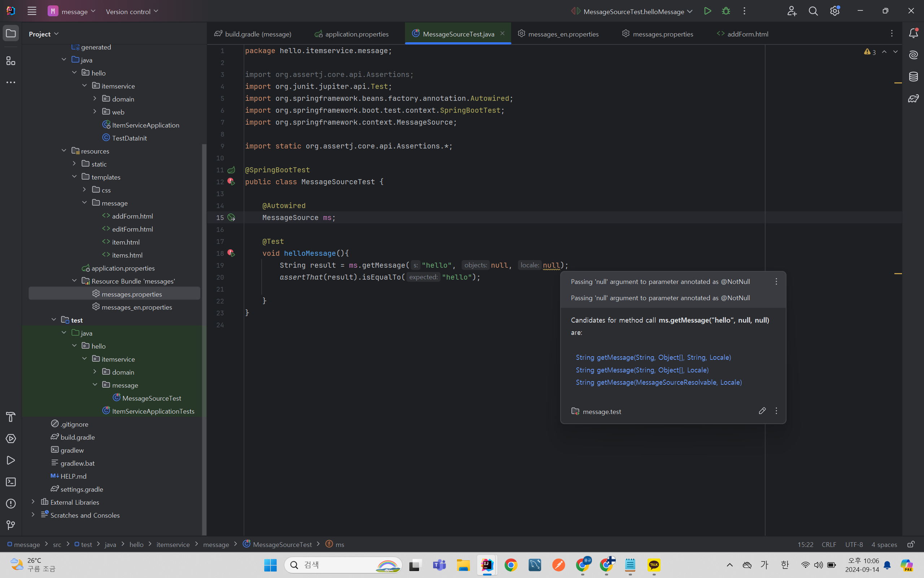Viewport: 924px width, 578px height.
Task: Open the Run tool window
Action: tap(11, 460)
